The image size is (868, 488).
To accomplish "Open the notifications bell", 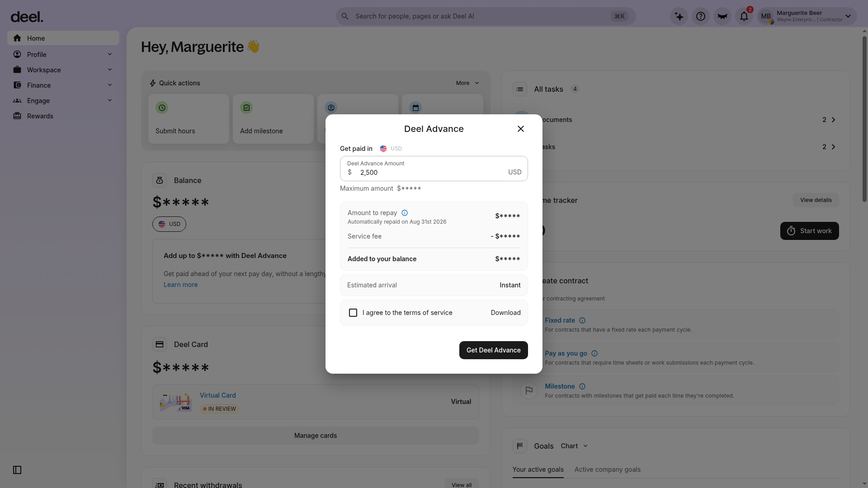I will pyautogui.click(x=744, y=16).
